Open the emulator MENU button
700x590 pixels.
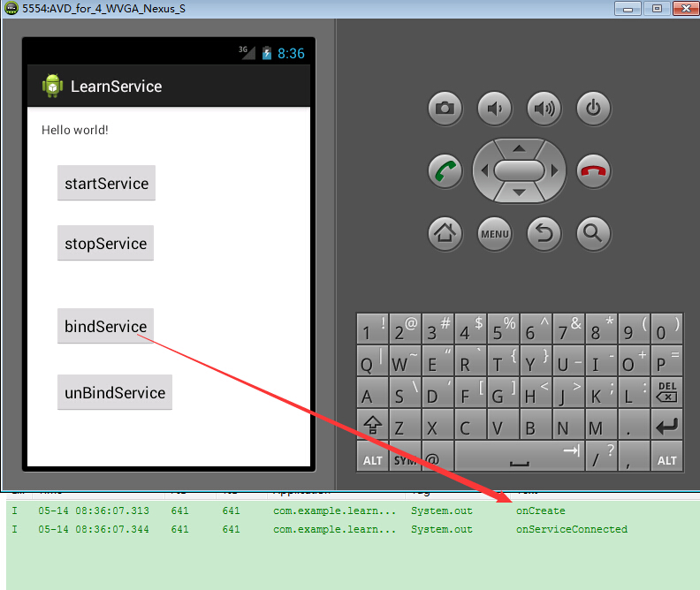click(495, 234)
